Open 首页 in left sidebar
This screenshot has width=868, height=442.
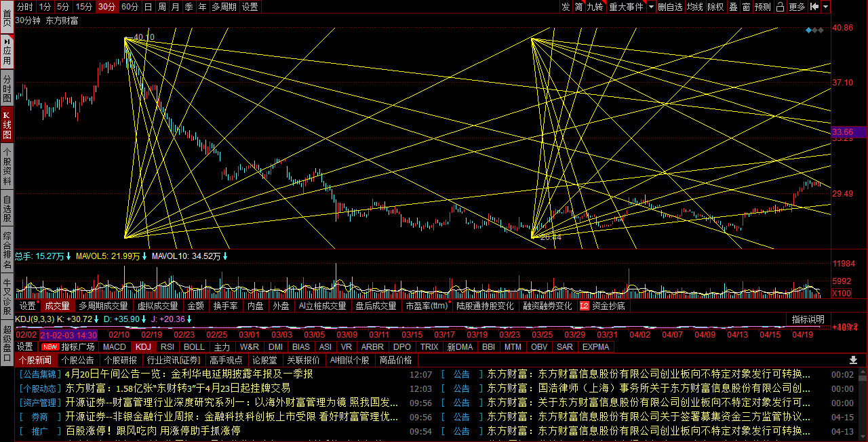[x=7, y=16]
